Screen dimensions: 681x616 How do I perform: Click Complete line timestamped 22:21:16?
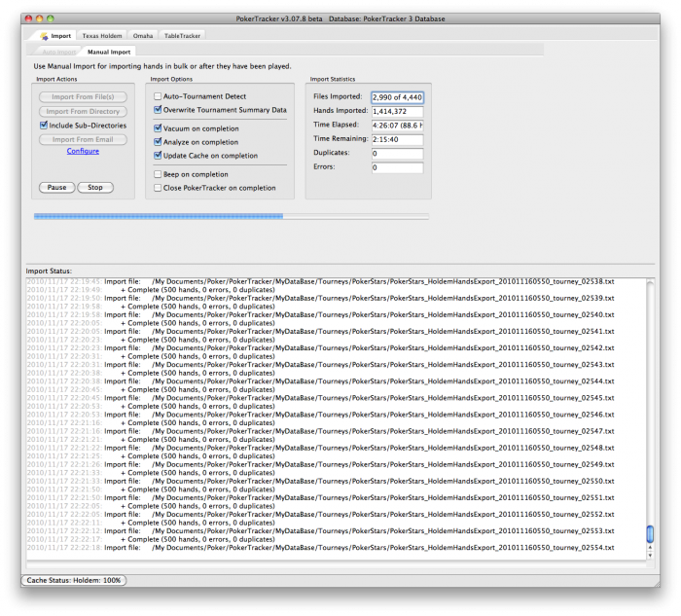[151, 422]
